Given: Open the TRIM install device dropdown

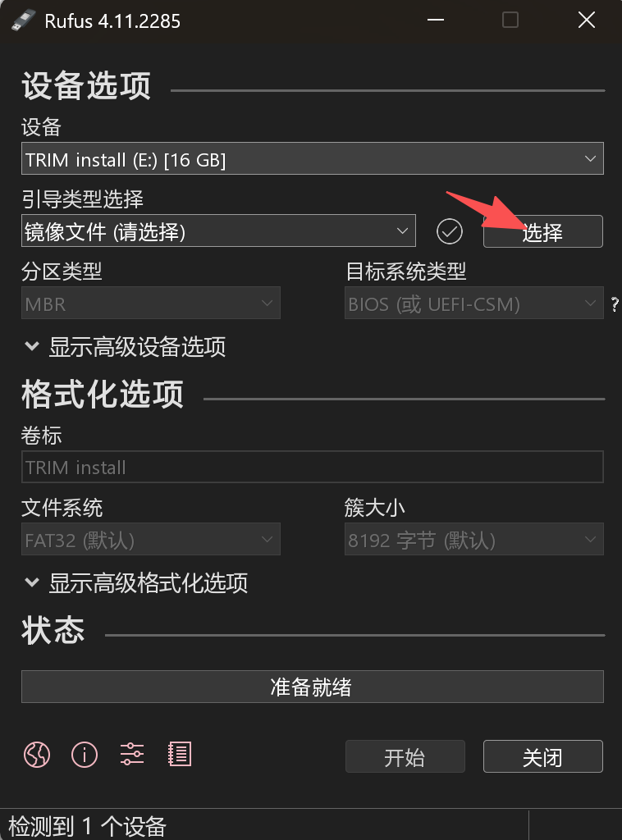Looking at the screenshot, I should tap(313, 158).
